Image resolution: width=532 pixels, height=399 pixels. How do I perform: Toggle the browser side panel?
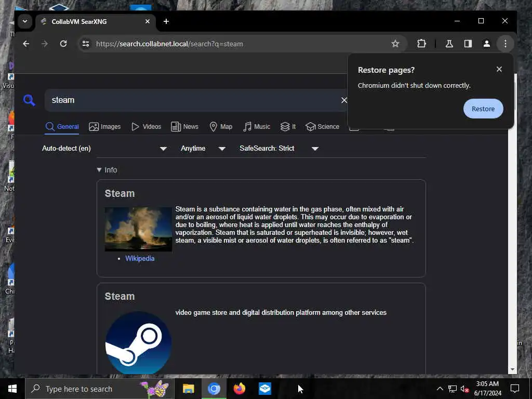[468, 44]
